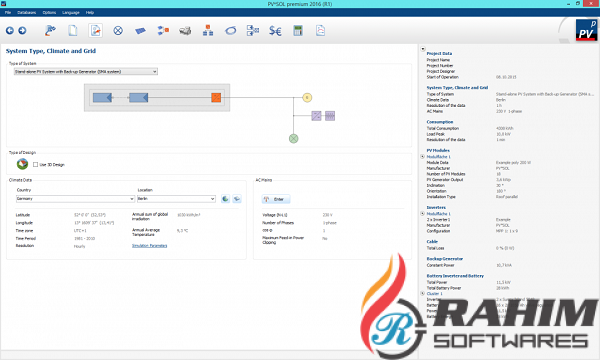
Task: Open the calculator Results icon
Action: [x=298, y=31]
